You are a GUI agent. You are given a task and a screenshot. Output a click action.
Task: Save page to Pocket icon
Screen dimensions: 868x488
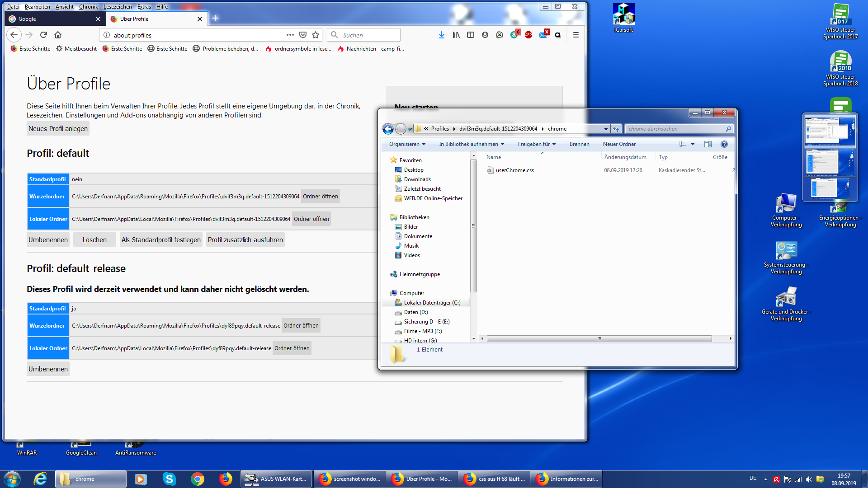point(303,35)
